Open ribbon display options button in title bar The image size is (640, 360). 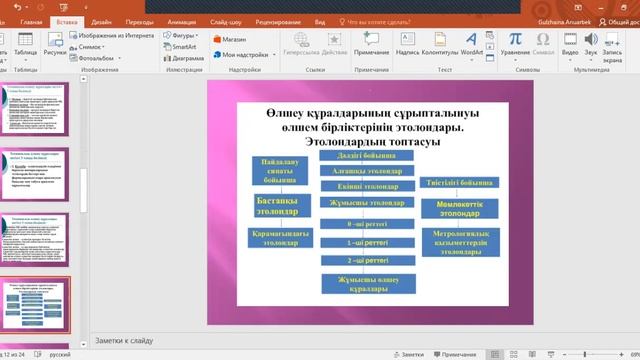pyautogui.click(x=578, y=7)
